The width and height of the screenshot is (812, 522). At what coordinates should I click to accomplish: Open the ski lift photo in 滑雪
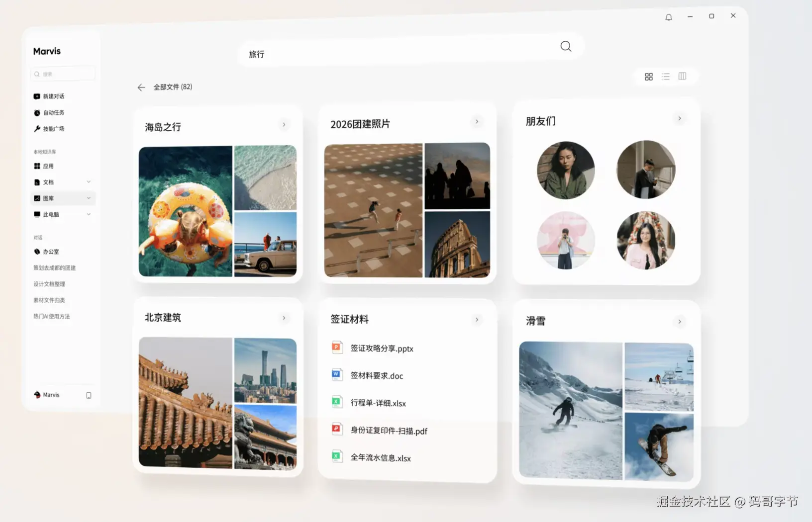[659, 377]
